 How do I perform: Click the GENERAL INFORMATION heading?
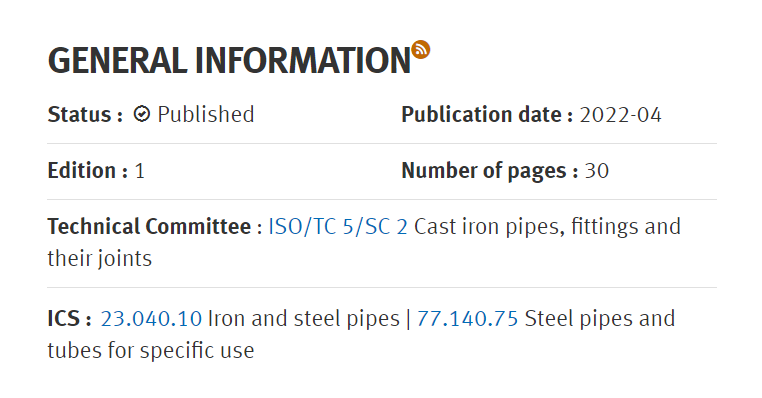tap(229, 61)
